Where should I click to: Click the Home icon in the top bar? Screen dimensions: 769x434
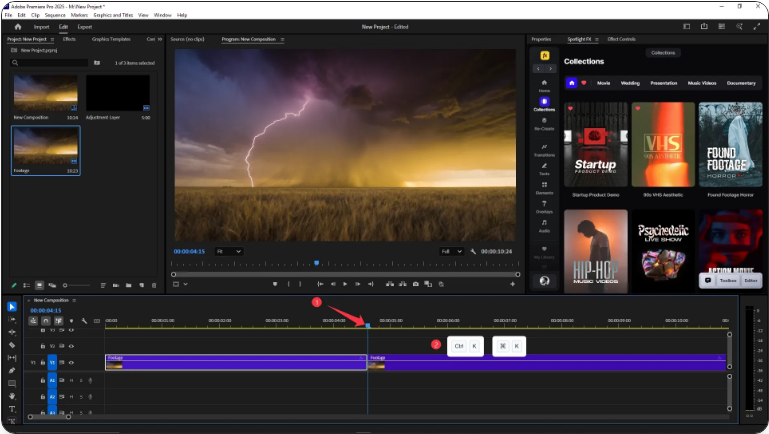pos(17,27)
